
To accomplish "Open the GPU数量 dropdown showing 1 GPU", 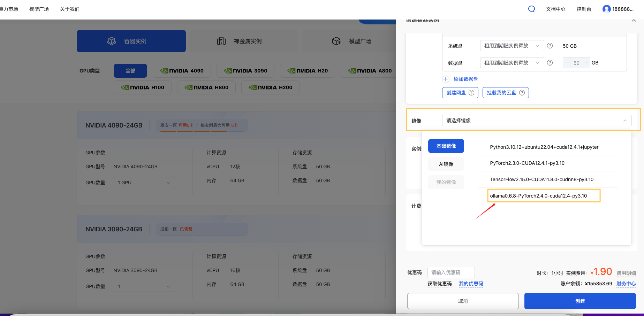I will (x=144, y=183).
